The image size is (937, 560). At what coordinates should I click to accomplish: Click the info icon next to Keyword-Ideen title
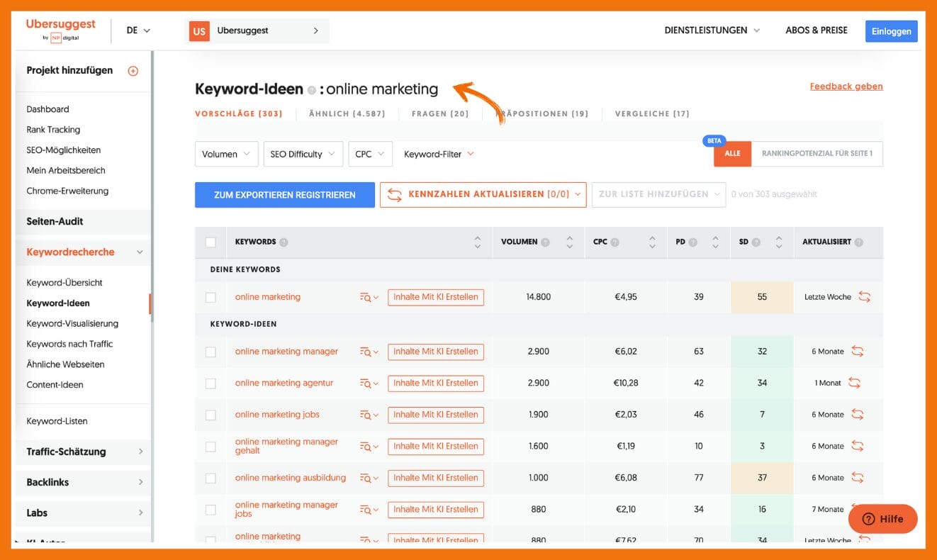click(x=311, y=90)
